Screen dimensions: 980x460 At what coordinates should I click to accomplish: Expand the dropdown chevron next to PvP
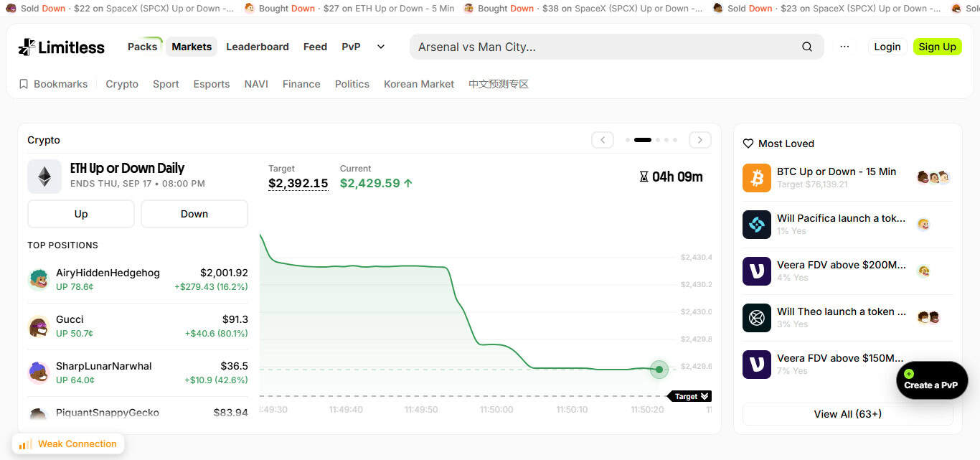click(381, 47)
